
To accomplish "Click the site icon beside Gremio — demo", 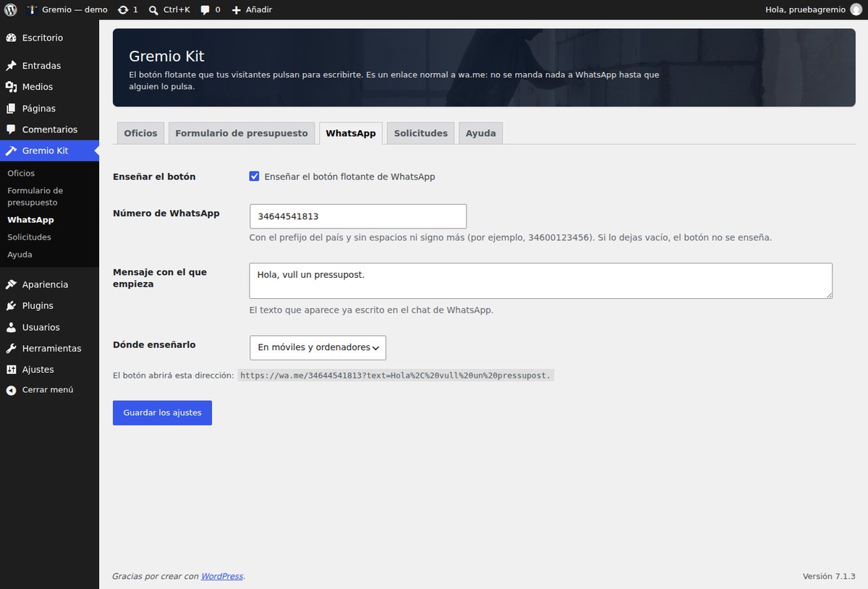I will click(32, 10).
